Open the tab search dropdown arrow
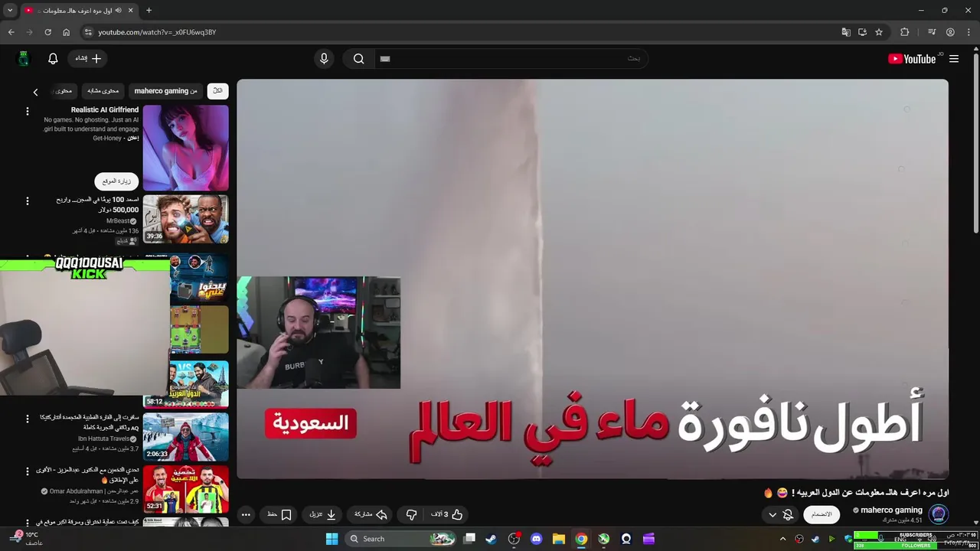 [10, 11]
